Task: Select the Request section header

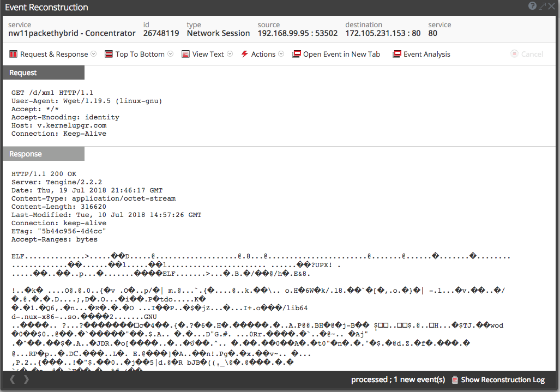Action: 44,73
